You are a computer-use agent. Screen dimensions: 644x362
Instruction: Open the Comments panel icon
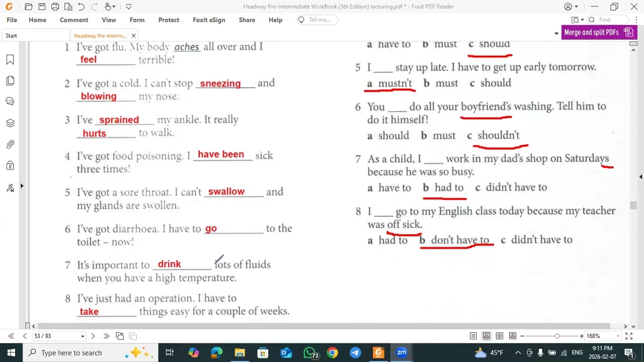10,102
